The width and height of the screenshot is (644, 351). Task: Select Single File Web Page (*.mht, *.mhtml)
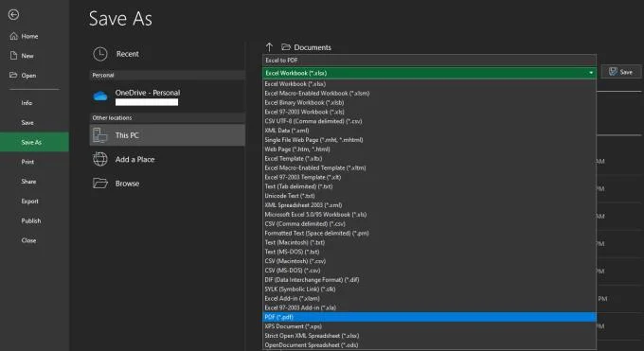pyautogui.click(x=429, y=140)
